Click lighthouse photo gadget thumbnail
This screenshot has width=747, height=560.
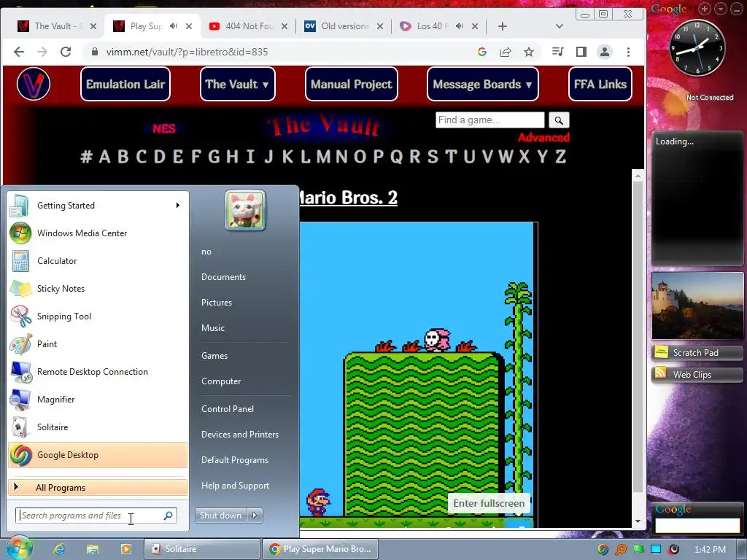[697, 306]
